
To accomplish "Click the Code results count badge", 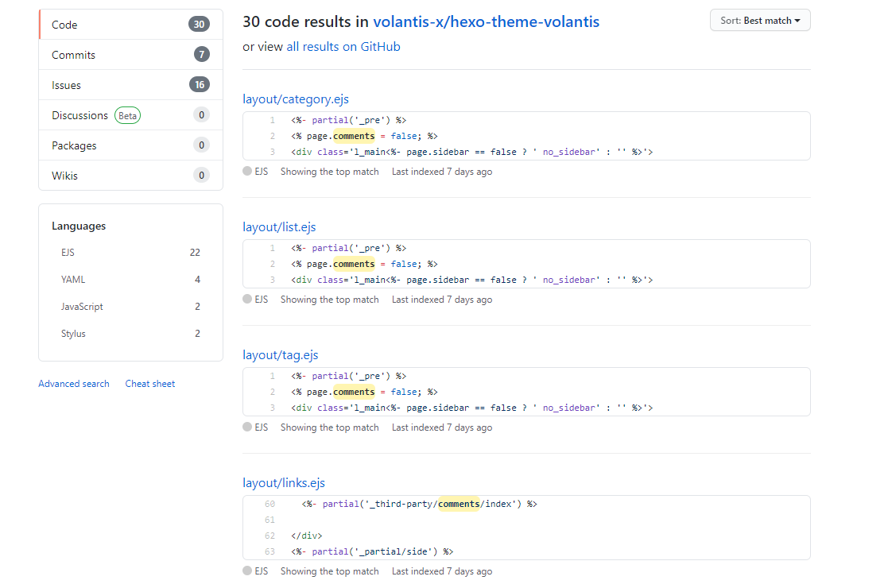I will point(202,24).
